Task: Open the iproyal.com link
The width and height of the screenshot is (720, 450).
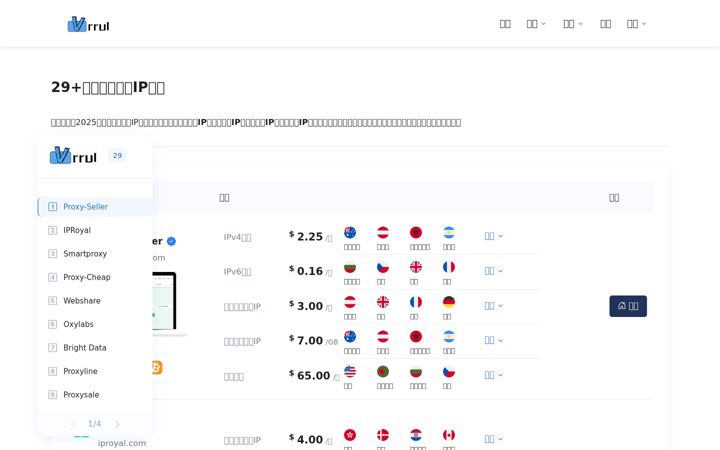Action: [122, 443]
